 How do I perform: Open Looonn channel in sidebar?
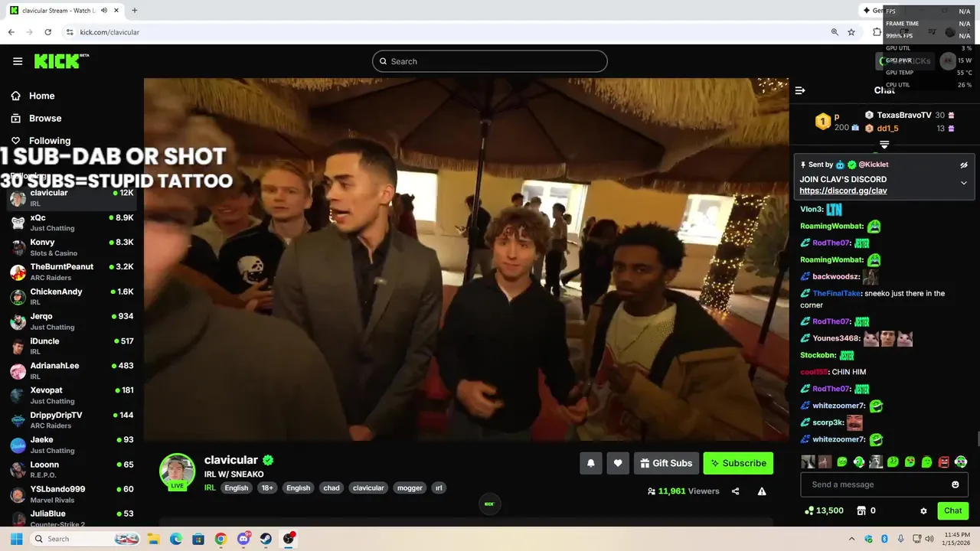[72, 469]
